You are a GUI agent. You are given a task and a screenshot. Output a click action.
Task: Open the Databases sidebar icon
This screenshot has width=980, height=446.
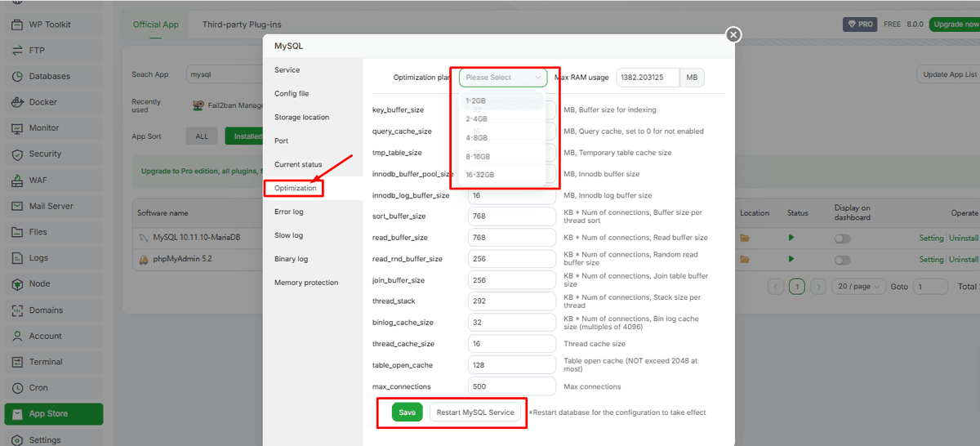[x=16, y=76]
